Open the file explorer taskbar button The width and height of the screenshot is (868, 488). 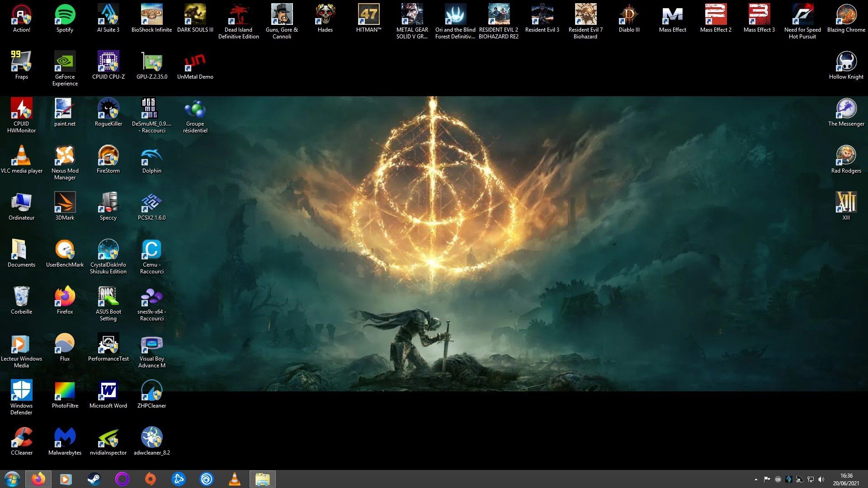(262, 479)
